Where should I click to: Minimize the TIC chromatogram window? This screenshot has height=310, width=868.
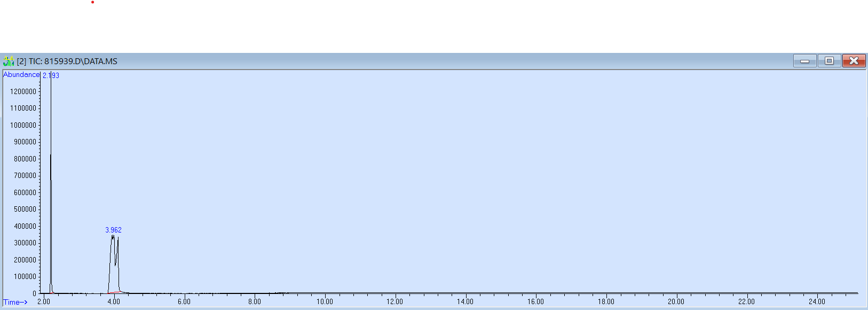804,61
